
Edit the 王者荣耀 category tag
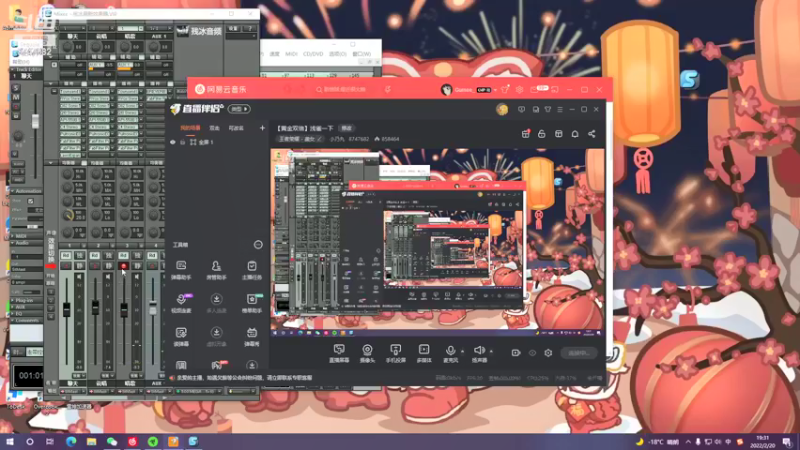300,139
